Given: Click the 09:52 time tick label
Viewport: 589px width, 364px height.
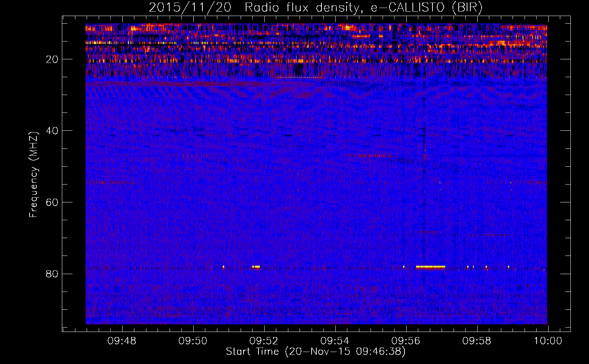Looking at the screenshot, I should 264,341.
